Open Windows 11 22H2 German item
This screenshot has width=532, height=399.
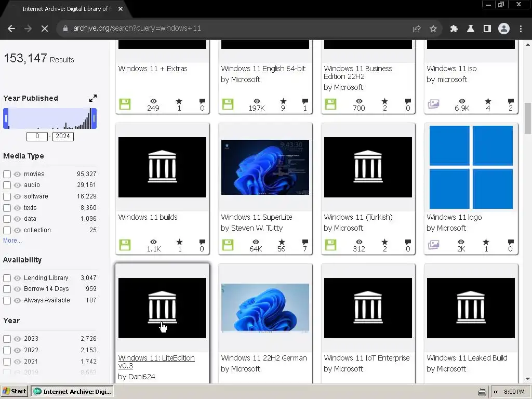pos(263,358)
